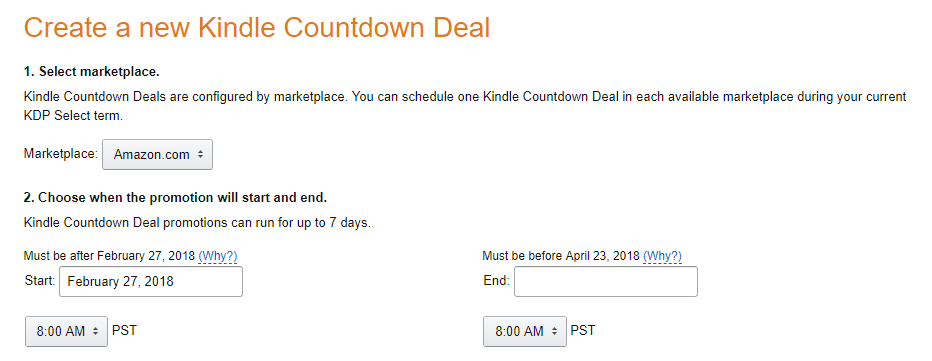932x361 pixels.
Task: Open the Marketplace dropdown showing Amazon.com
Action: tap(157, 155)
